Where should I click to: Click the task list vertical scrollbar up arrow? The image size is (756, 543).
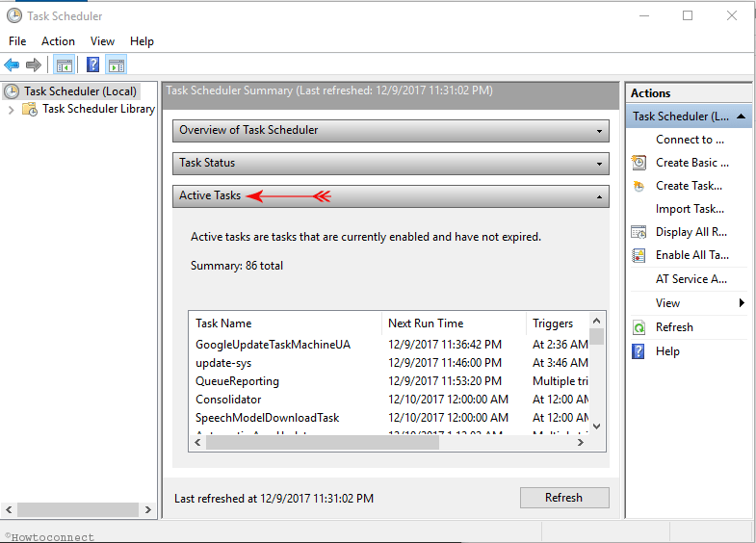coord(596,321)
